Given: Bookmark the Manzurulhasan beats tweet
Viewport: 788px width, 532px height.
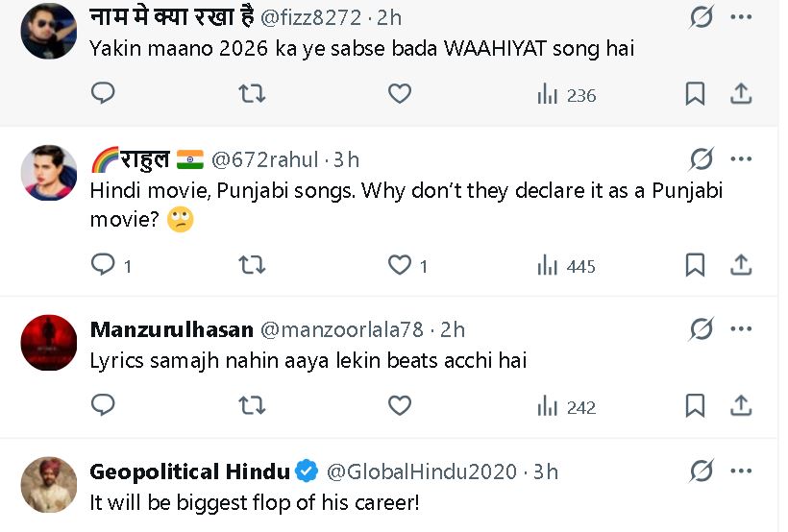Looking at the screenshot, I should (695, 406).
